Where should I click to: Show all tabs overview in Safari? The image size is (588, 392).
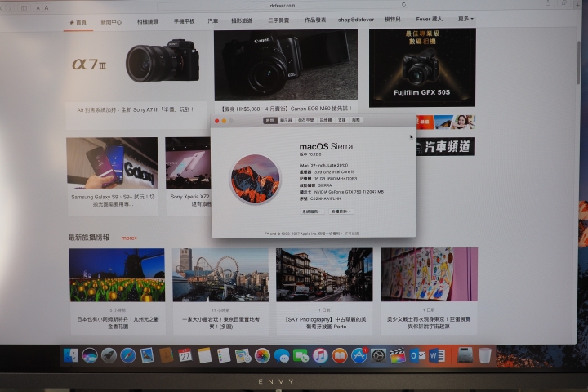(563, 3)
